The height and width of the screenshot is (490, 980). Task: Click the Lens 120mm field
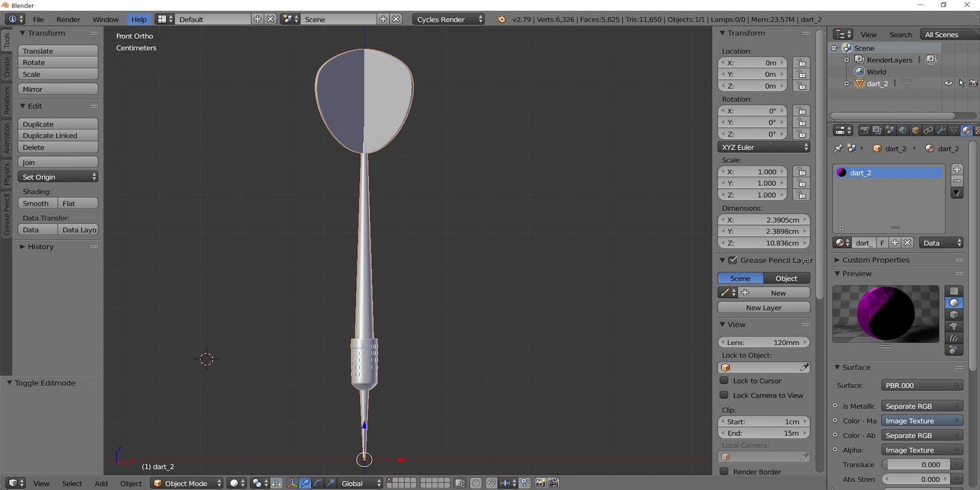764,342
